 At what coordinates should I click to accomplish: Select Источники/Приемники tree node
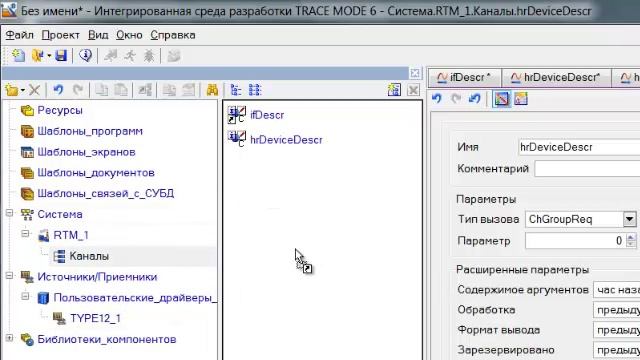[97, 277]
